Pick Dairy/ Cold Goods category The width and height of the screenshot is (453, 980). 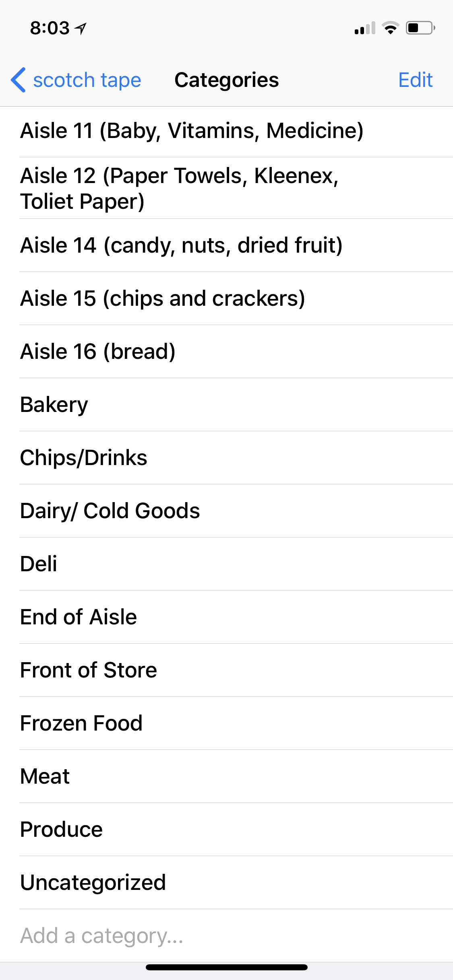click(x=110, y=511)
